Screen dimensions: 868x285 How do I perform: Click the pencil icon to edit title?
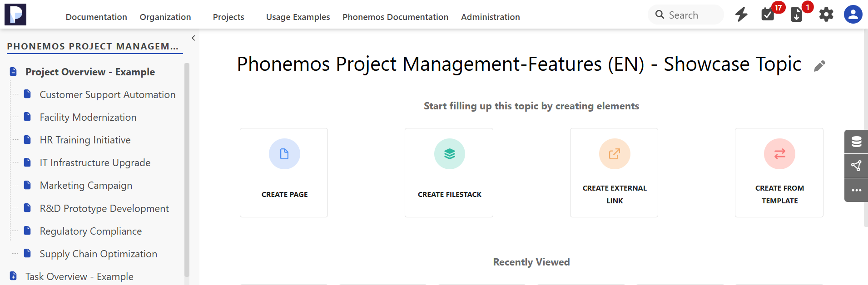click(x=819, y=66)
